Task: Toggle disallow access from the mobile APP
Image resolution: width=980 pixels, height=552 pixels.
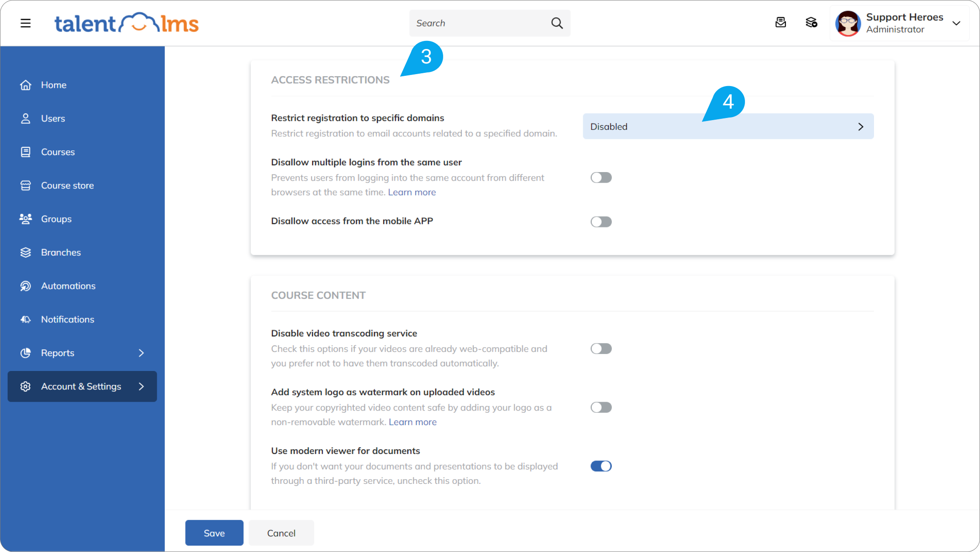Action: (601, 221)
